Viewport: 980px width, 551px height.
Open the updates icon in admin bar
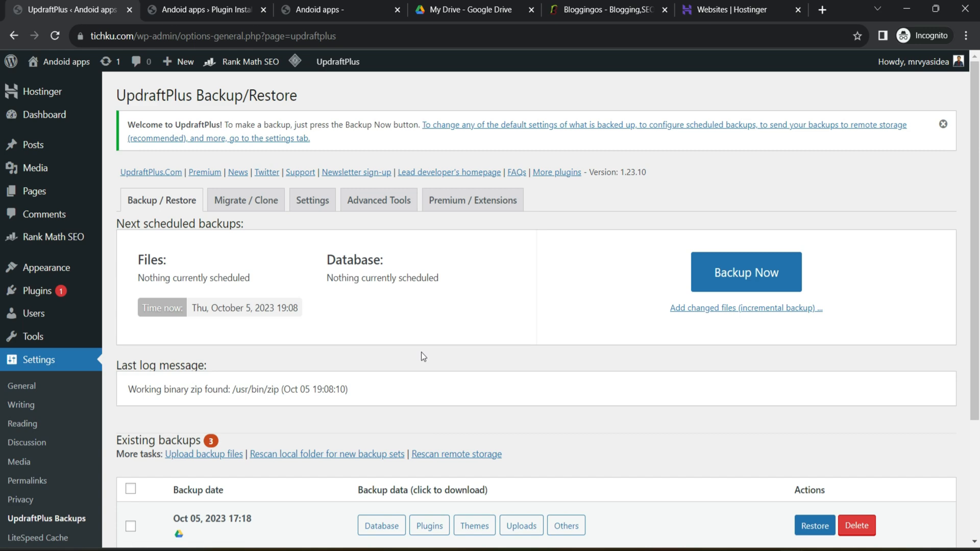[x=106, y=61]
